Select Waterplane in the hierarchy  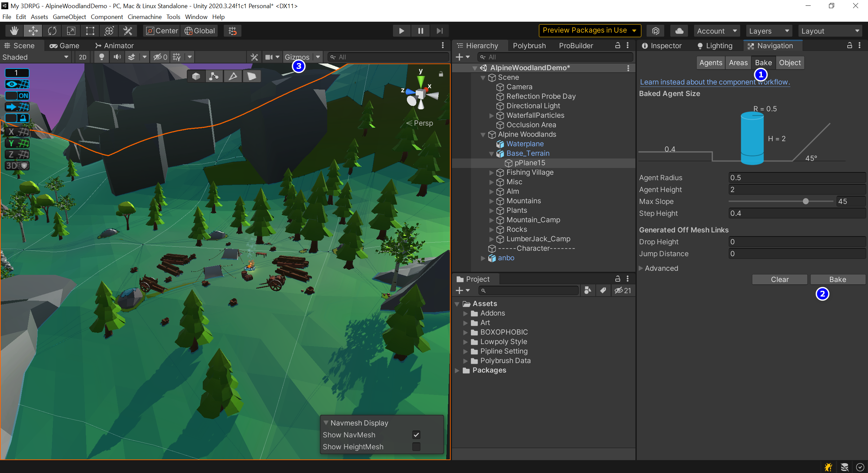525,144
